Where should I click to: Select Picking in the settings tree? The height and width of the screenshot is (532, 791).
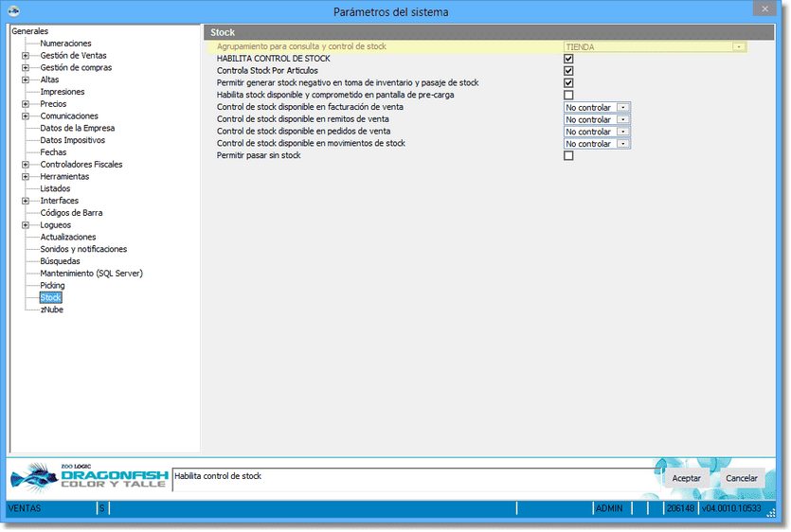coord(52,285)
